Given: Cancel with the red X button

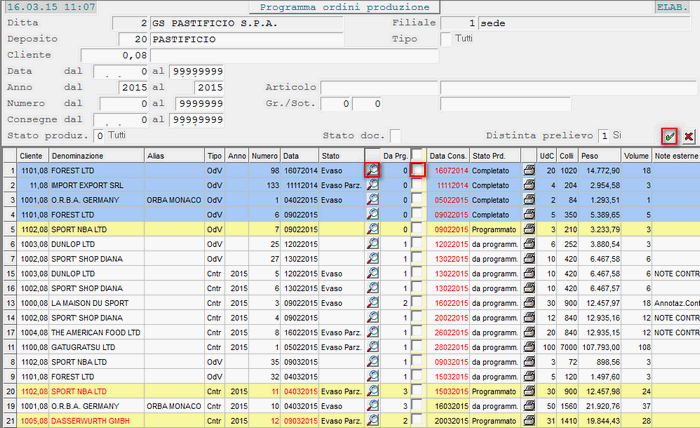Looking at the screenshot, I should (x=688, y=137).
